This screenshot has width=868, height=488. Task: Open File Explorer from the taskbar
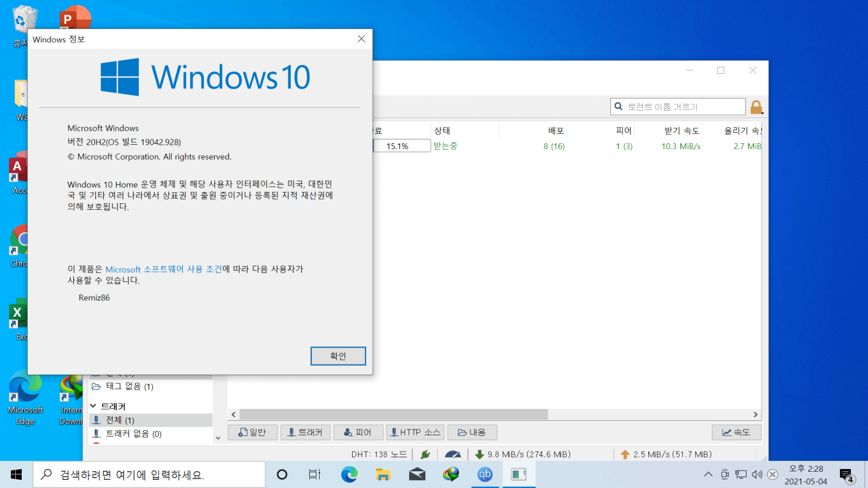[x=383, y=475]
